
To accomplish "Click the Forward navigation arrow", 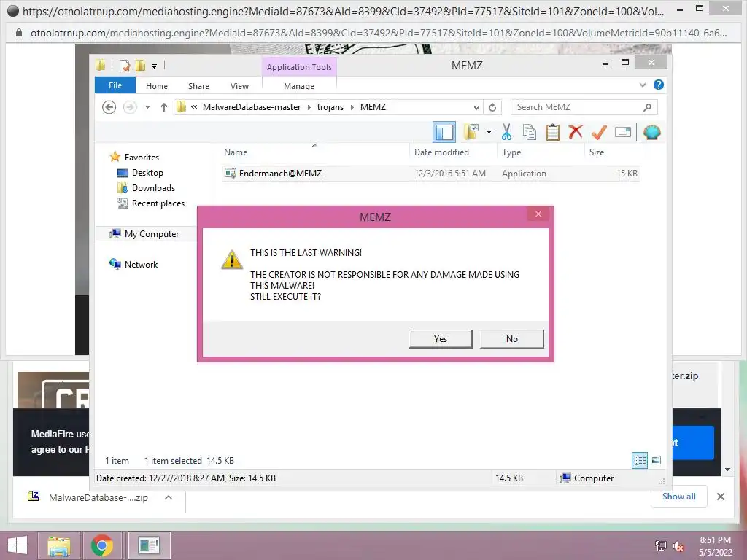I will [130, 107].
